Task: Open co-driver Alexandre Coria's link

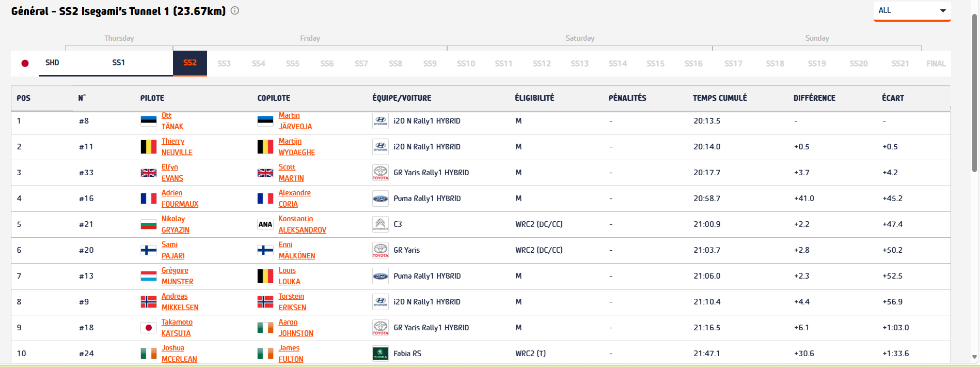Action: tap(295, 198)
